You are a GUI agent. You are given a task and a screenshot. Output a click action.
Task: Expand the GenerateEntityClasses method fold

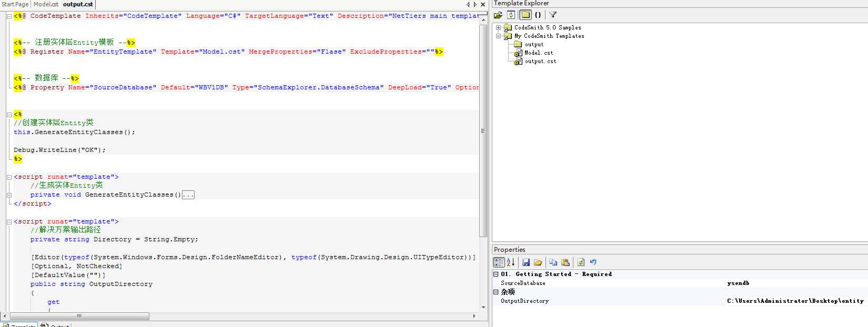[x=9, y=195]
